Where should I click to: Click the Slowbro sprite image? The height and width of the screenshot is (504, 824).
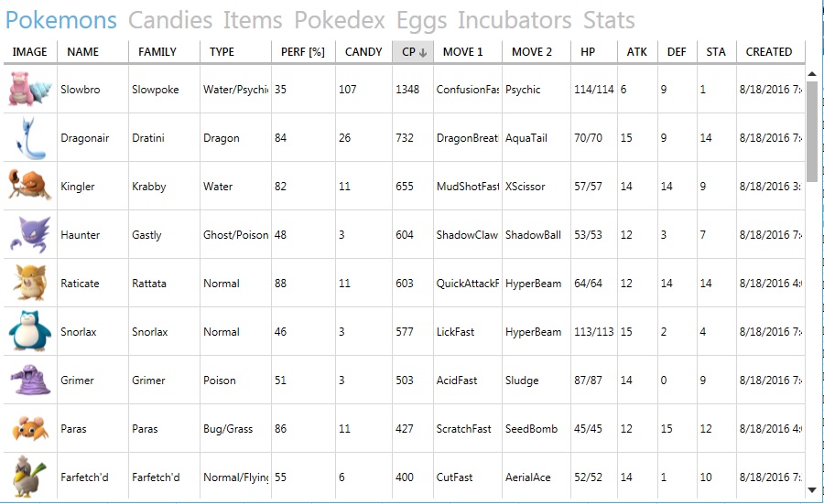tap(30, 90)
